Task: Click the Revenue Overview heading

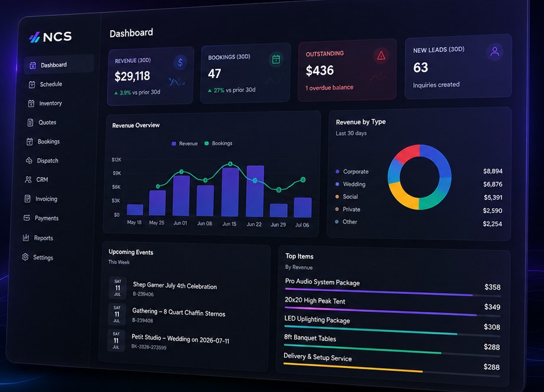Action: (136, 125)
